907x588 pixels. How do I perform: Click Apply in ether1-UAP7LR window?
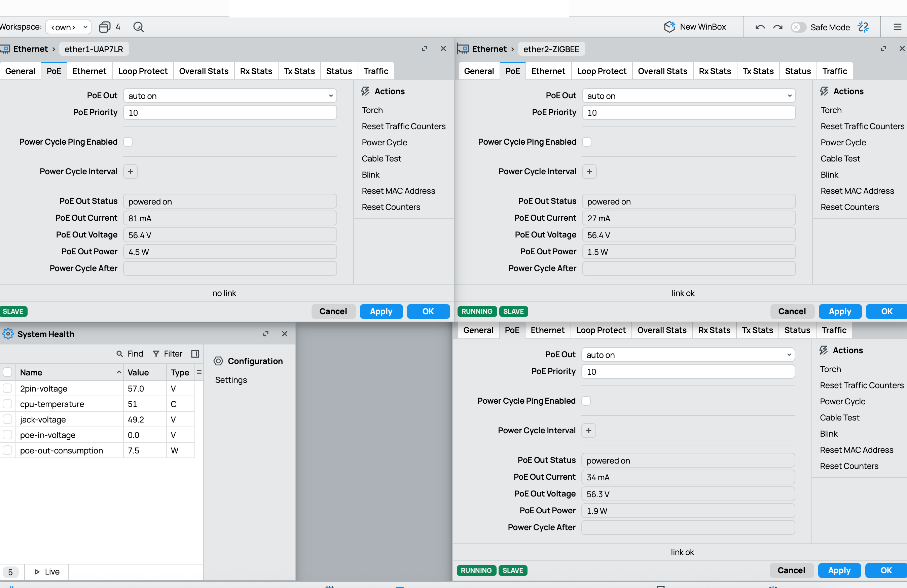click(381, 311)
